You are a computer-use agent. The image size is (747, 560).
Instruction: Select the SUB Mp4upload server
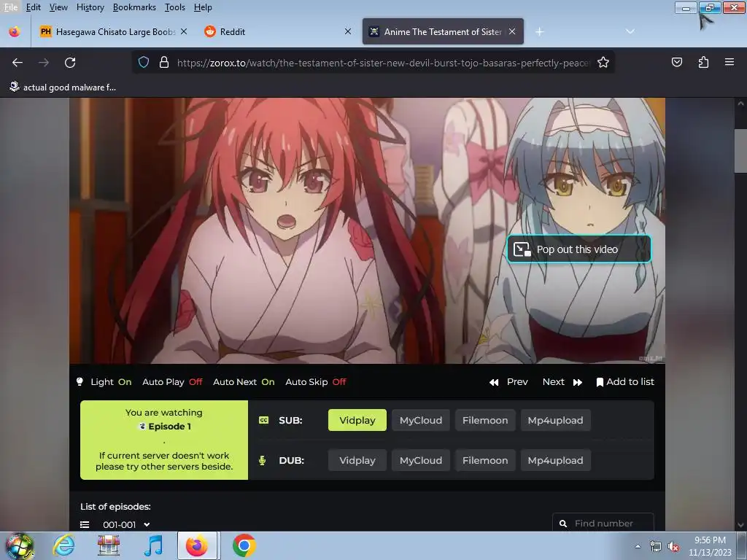[555, 420]
